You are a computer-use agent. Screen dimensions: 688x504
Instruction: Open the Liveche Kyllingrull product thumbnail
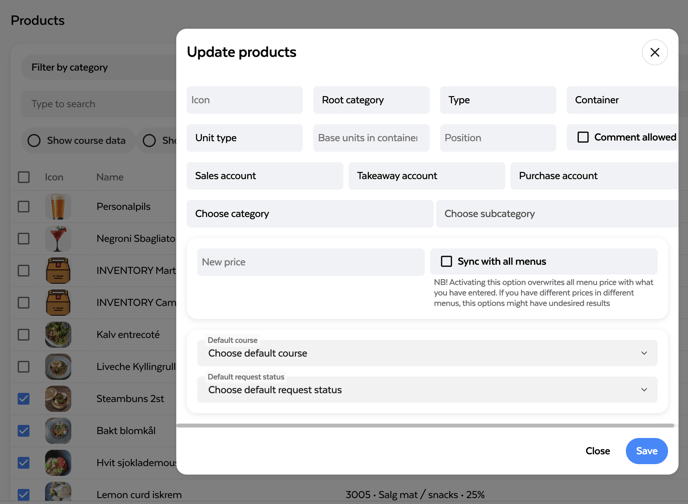tap(58, 366)
